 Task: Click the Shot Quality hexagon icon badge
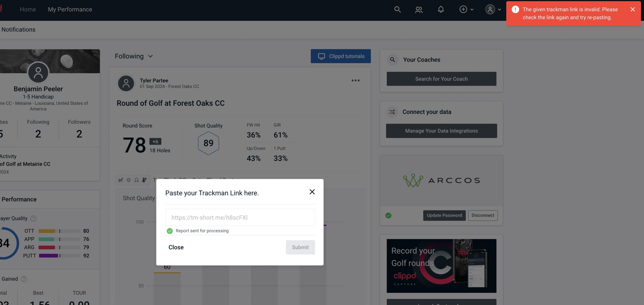pyautogui.click(x=208, y=143)
